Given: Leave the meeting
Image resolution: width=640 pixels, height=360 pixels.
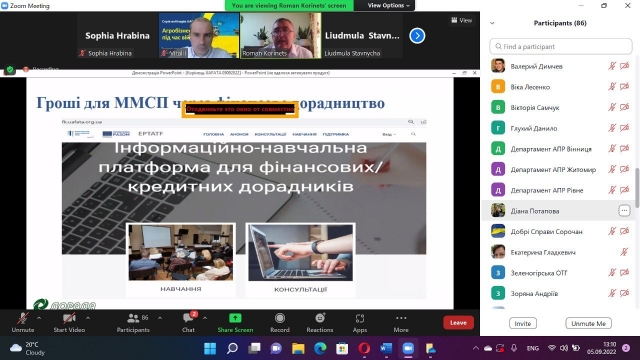Looking at the screenshot, I should [458, 322].
